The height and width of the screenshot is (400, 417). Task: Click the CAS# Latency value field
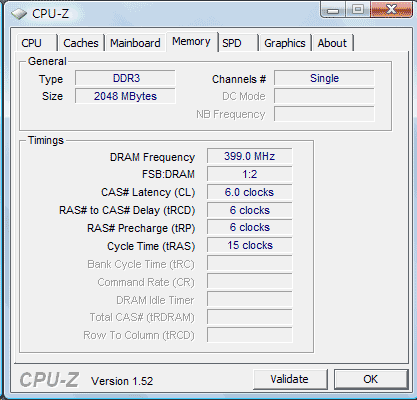click(x=250, y=192)
